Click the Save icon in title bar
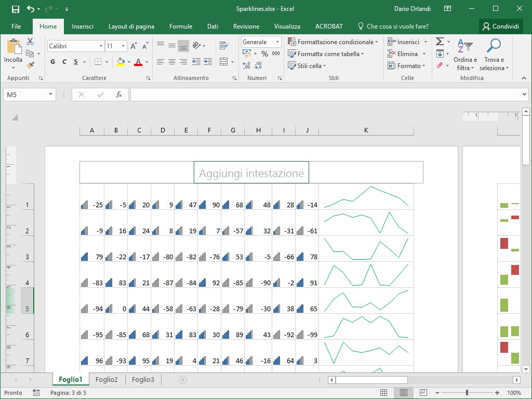Image resolution: width=532 pixels, height=399 pixels. (15, 9)
